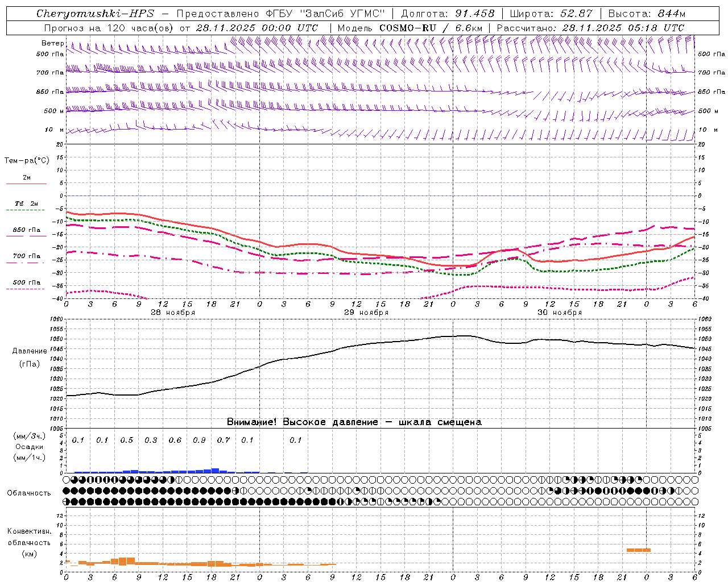728x582 pixels.
Task: Select the provider text 'ЗапСиб УГМС'
Action: [342, 14]
